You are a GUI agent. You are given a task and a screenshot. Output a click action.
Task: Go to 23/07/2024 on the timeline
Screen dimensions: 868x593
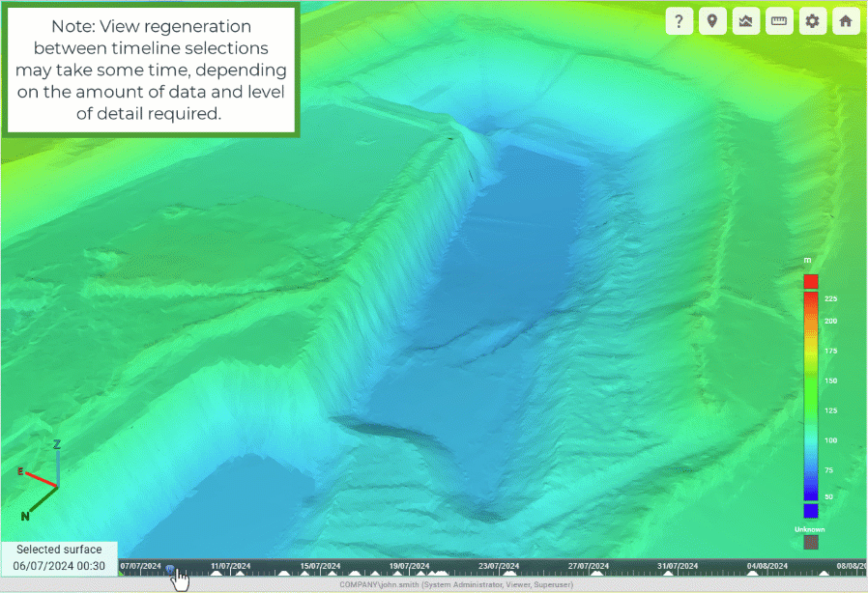click(498, 565)
